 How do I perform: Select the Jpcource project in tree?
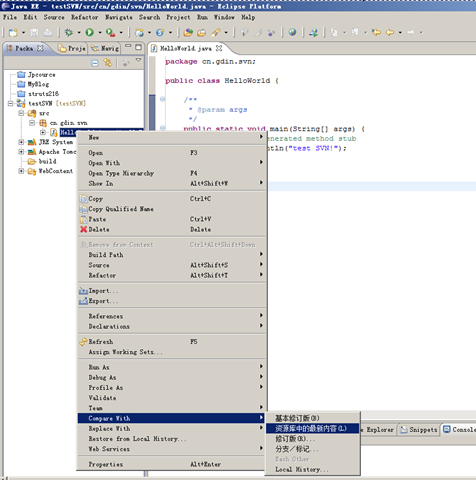coord(37,75)
